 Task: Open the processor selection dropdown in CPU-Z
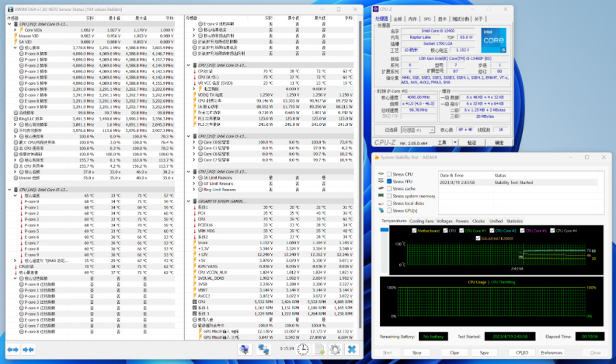[x=418, y=129]
